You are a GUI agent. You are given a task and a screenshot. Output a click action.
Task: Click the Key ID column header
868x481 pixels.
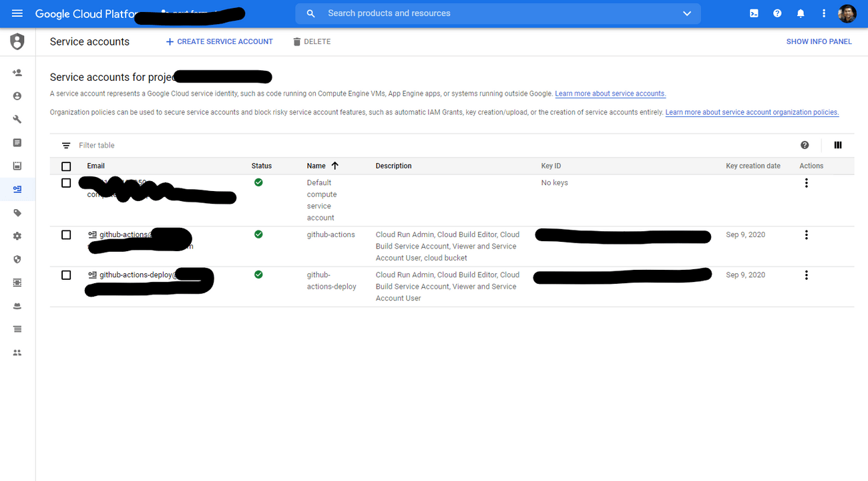tap(551, 166)
